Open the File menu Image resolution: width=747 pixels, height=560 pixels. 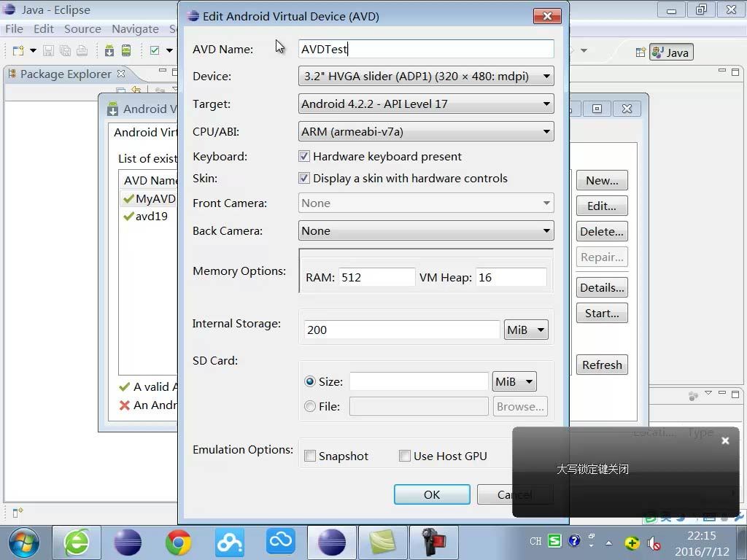(x=14, y=29)
